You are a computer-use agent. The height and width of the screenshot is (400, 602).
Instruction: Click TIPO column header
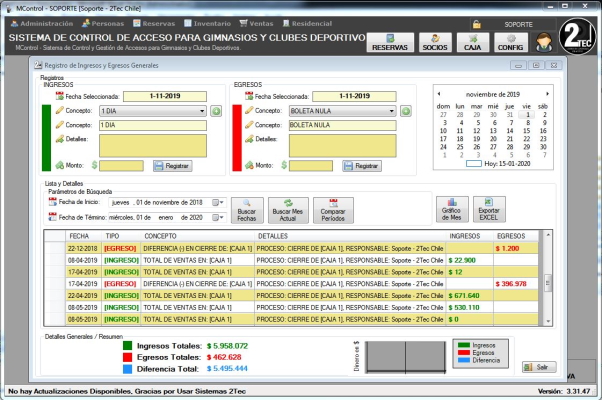point(122,236)
